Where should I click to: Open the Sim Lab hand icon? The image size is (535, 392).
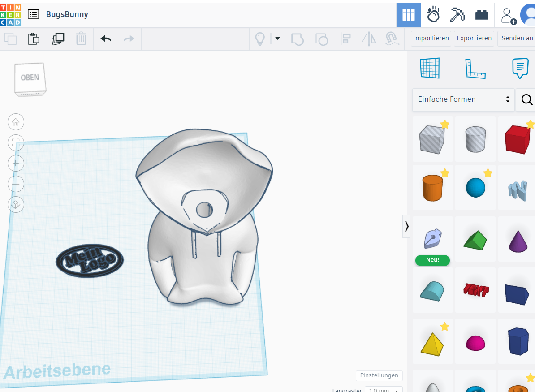tap(433, 15)
